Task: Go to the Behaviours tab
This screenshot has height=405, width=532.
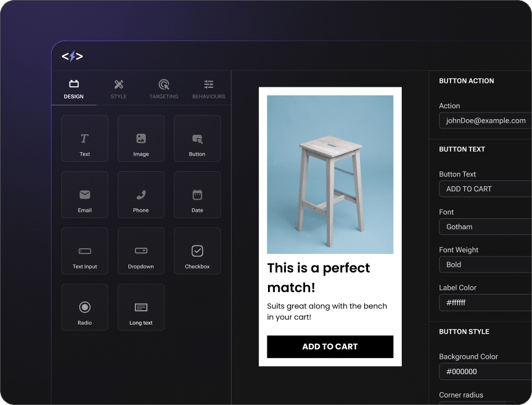Action: click(x=208, y=89)
